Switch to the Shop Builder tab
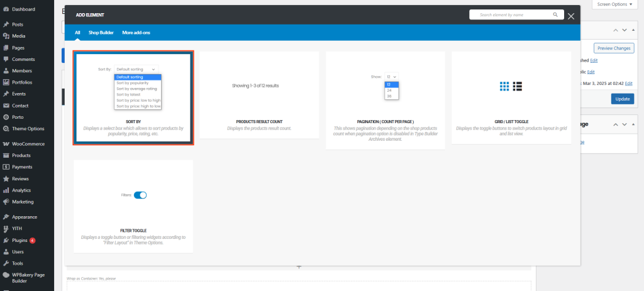This screenshot has height=291, width=644. [101, 33]
